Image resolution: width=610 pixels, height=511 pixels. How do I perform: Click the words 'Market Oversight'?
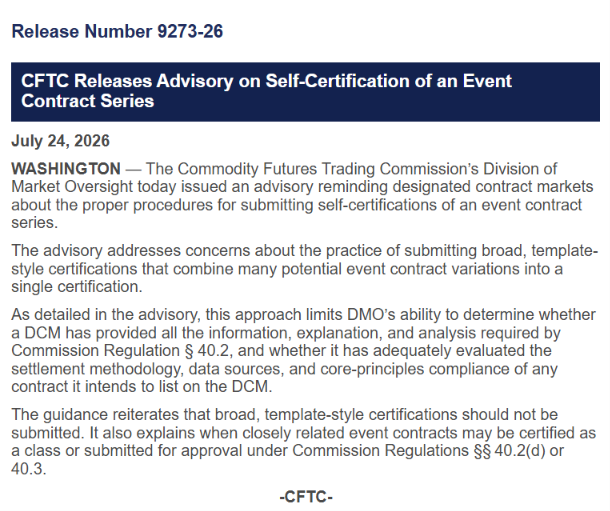click(x=72, y=187)
